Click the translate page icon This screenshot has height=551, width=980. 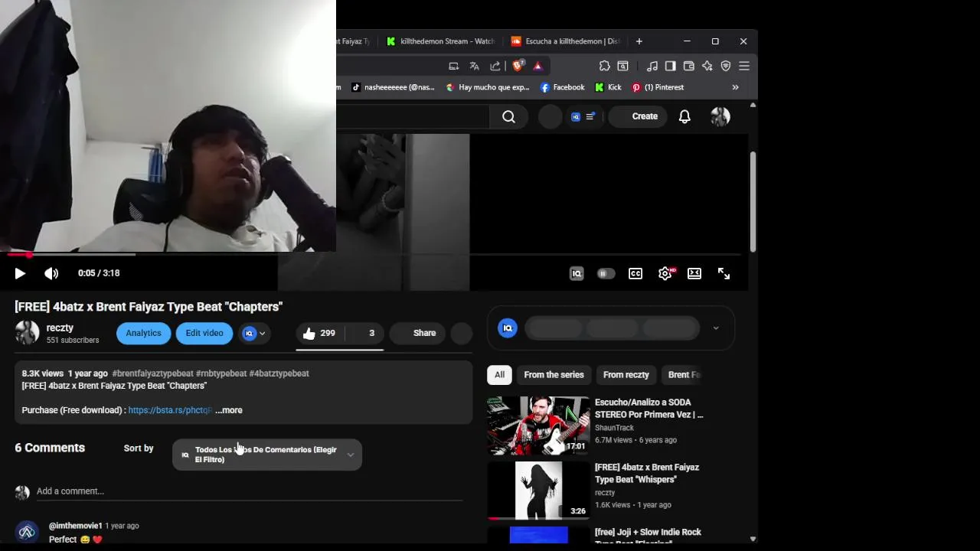click(x=474, y=66)
